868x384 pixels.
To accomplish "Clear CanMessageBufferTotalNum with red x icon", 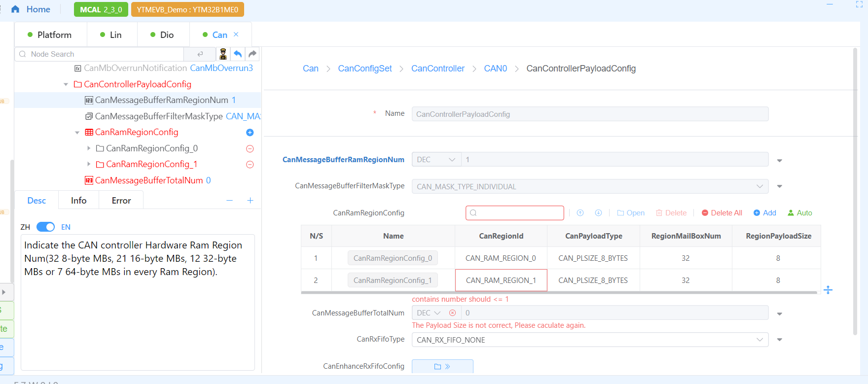I will 452,313.
